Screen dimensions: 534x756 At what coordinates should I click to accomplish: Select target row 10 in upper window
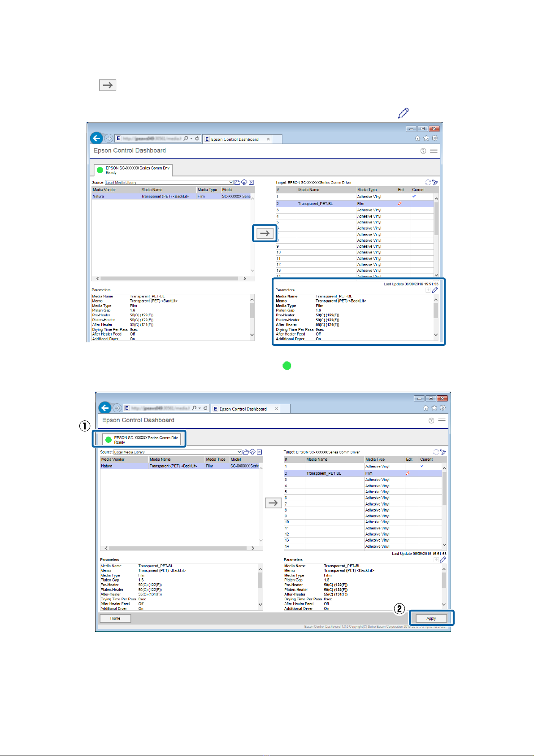354,253
